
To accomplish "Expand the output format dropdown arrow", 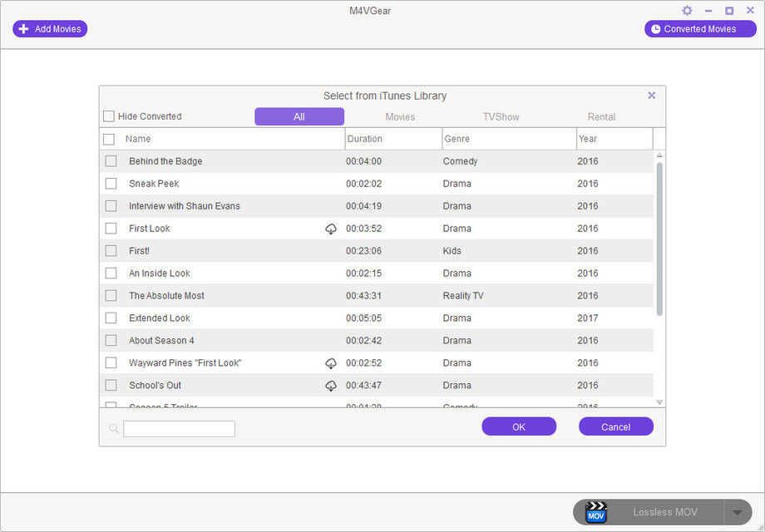I will click(x=738, y=512).
